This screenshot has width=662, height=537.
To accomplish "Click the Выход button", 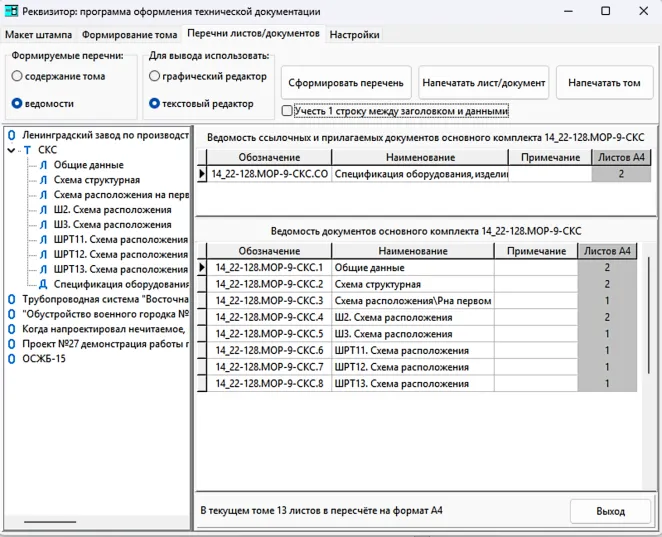I will [610, 511].
